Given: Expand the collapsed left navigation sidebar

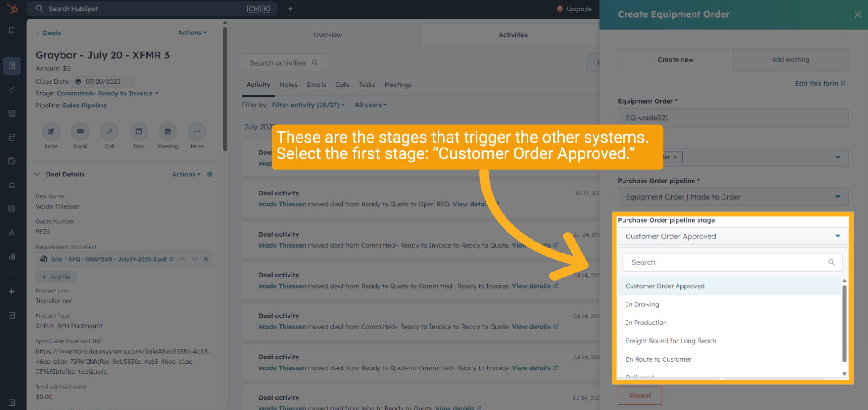Looking at the screenshot, I should point(12,402).
